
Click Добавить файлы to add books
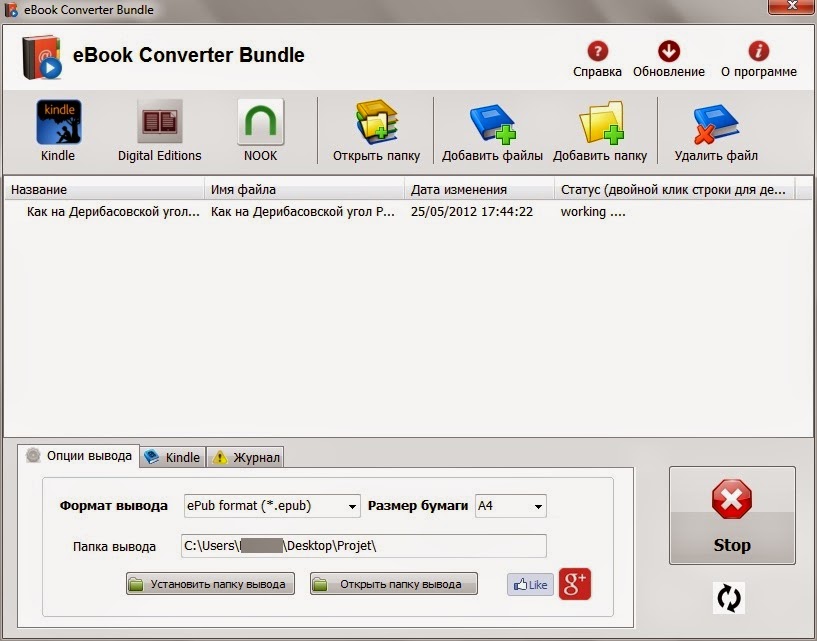coord(492,124)
